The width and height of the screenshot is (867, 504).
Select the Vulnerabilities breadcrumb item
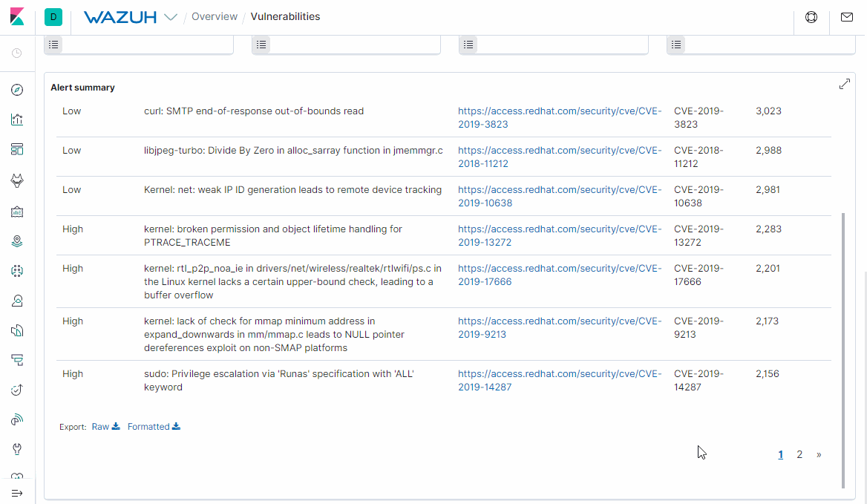[285, 16]
